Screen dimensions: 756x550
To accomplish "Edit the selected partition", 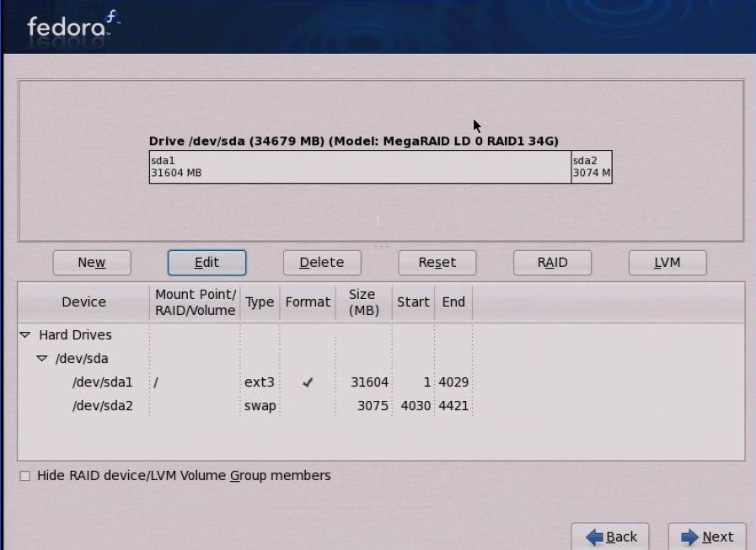I will 206,262.
